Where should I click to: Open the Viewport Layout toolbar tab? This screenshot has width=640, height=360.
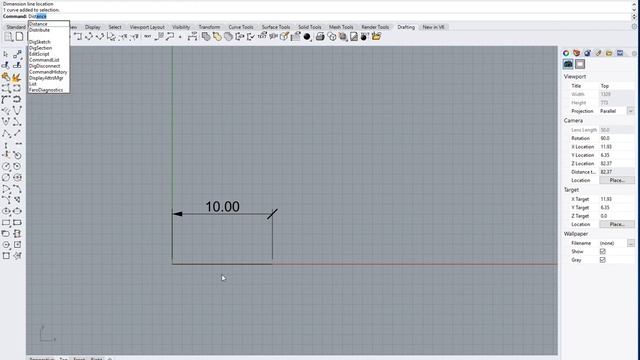pyautogui.click(x=147, y=27)
